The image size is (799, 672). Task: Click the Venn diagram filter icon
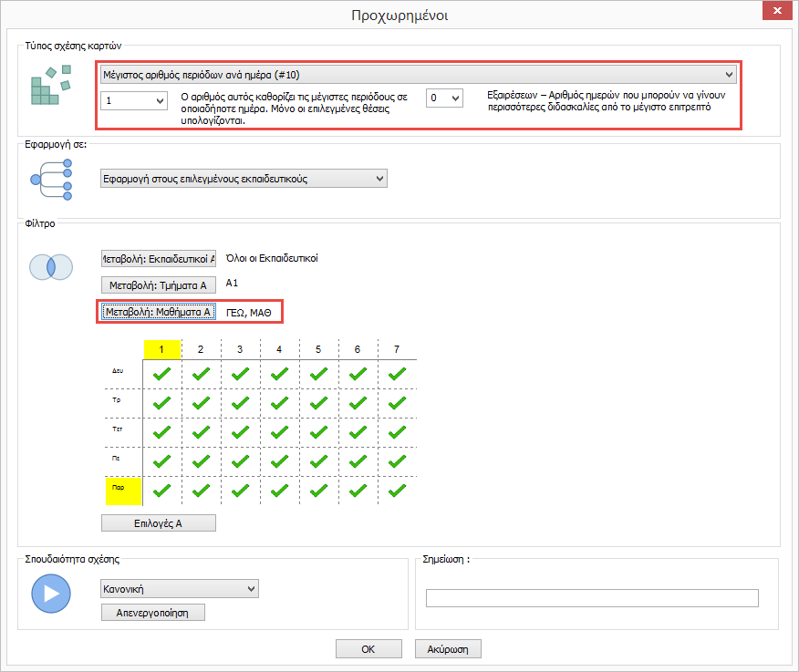click(51, 267)
